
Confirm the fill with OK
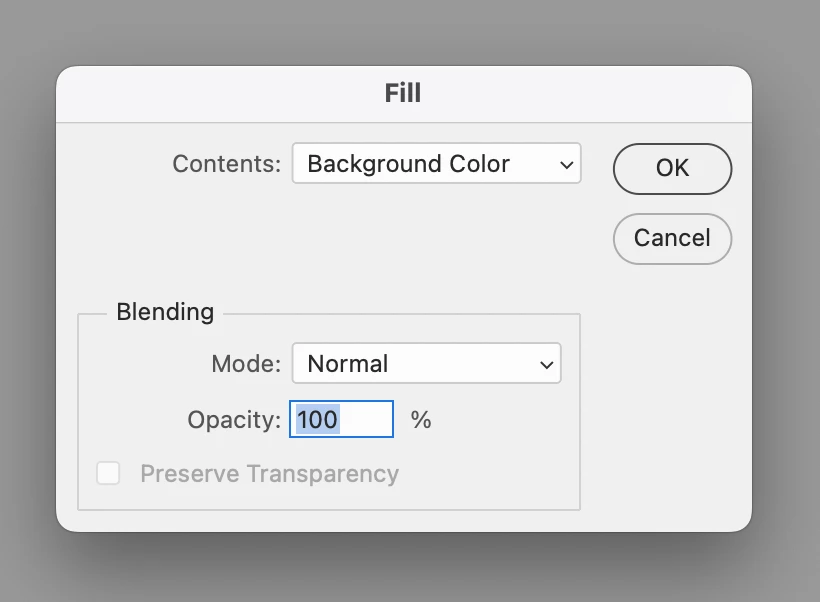tap(672, 168)
